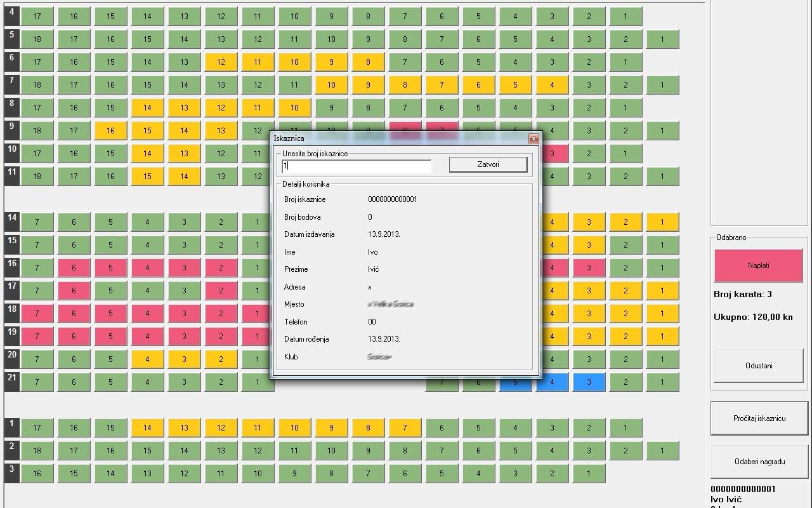Focus the Unesite broj iskaznice input field
The width and height of the screenshot is (812, 508).
pos(357,166)
